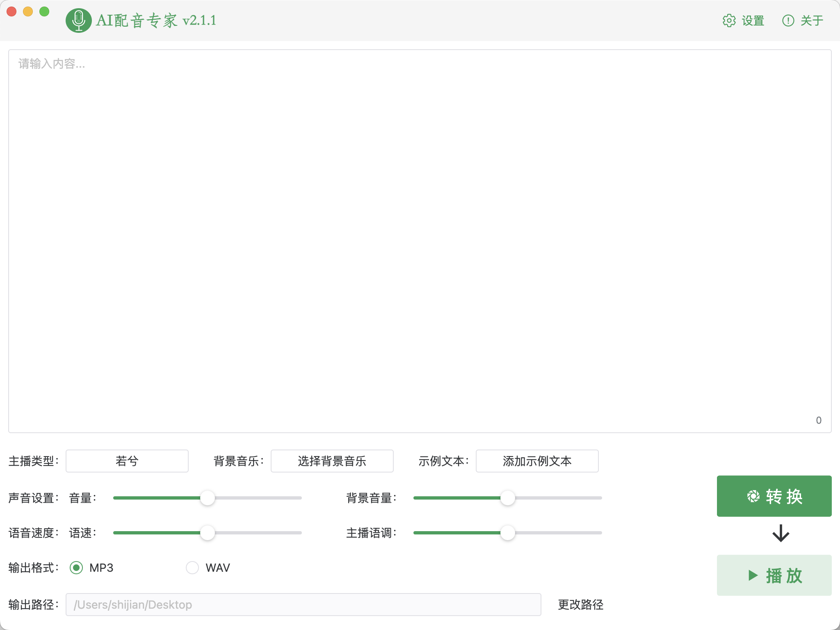This screenshot has height=630, width=840.
Task: Select the WAV output format
Action: [192, 568]
